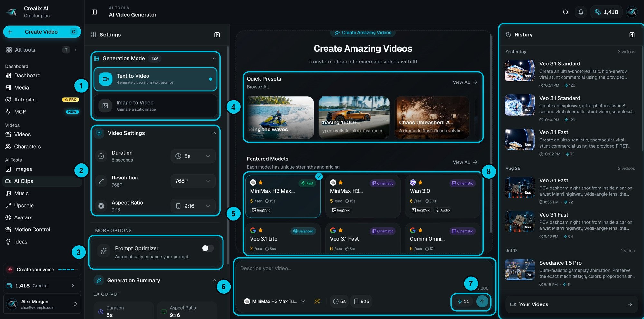Click the 11 credits cost indicator

463,301
